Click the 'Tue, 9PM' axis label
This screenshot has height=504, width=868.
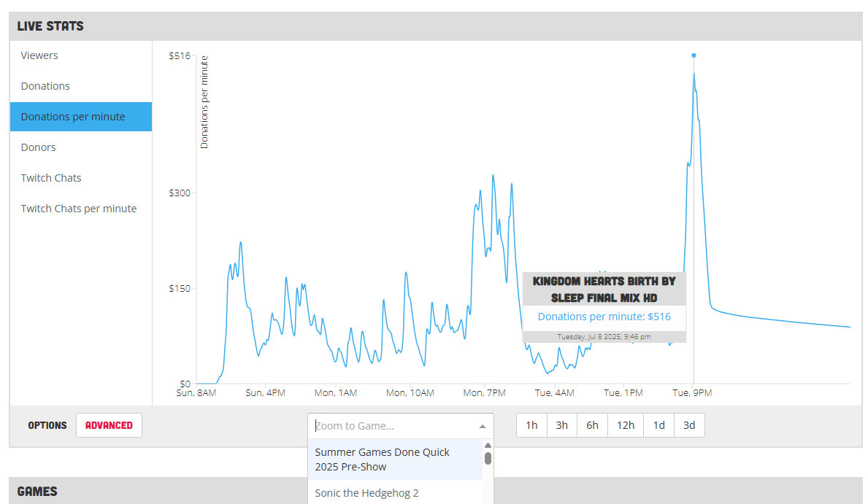pos(692,393)
